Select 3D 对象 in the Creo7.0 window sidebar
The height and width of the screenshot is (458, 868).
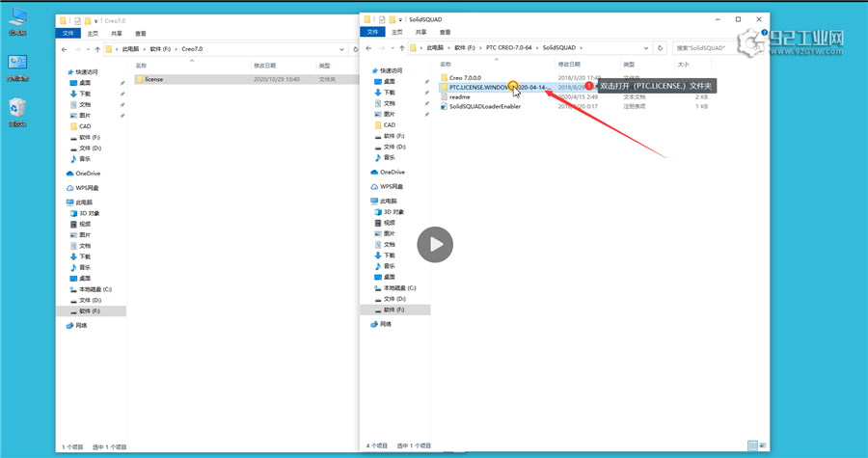[85, 213]
